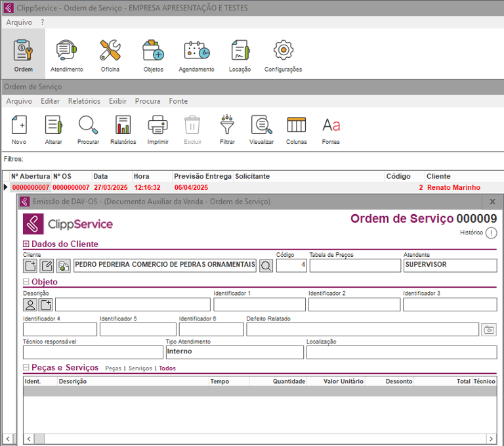Sort by the Previsão Entrega column header
This screenshot has height=446, width=504.
(202, 176)
